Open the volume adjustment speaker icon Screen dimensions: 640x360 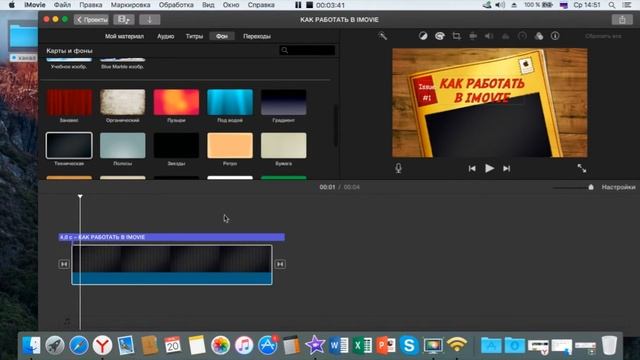tap(489, 36)
